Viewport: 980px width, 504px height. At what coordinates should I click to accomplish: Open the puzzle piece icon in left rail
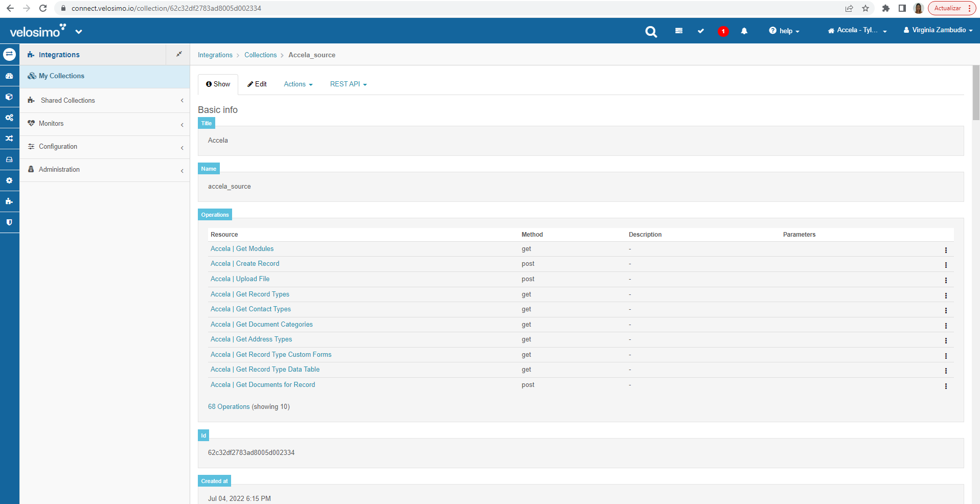click(9, 201)
